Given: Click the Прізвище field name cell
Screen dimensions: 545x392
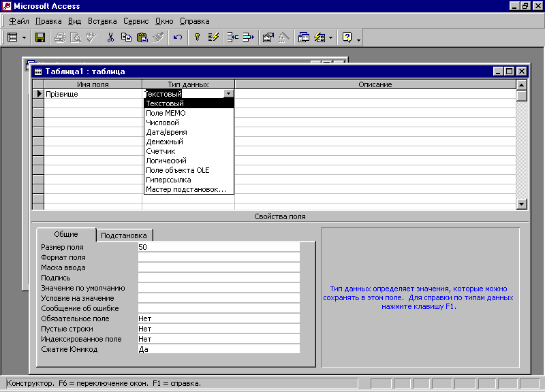Looking at the screenshot, I should tap(93, 94).
